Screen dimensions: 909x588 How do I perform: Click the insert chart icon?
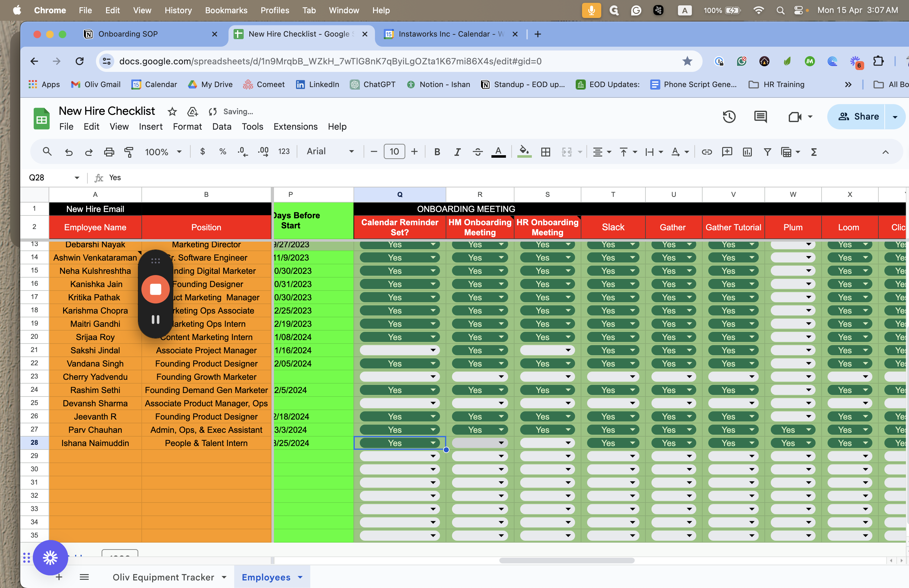coord(747,152)
